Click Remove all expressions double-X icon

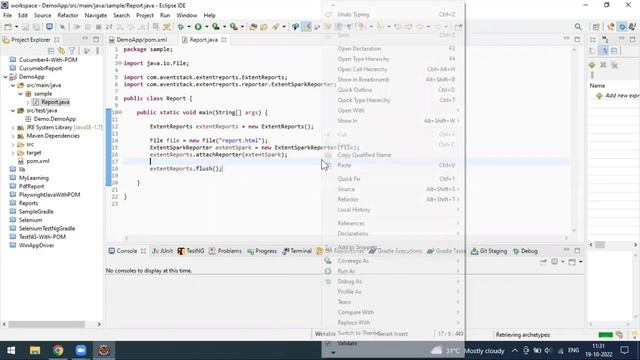tap(614, 65)
